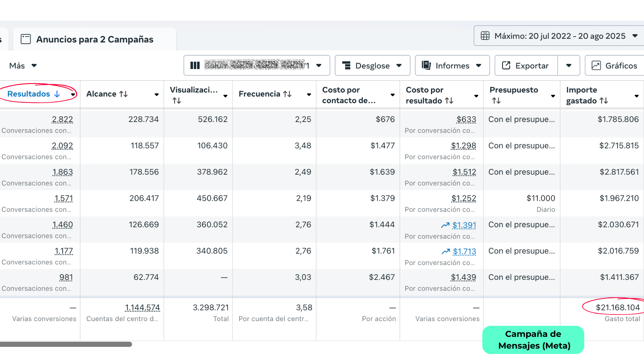This screenshot has width=644, height=362.
Task: Click the columns icon in the toolbar
Action: pos(195,65)
